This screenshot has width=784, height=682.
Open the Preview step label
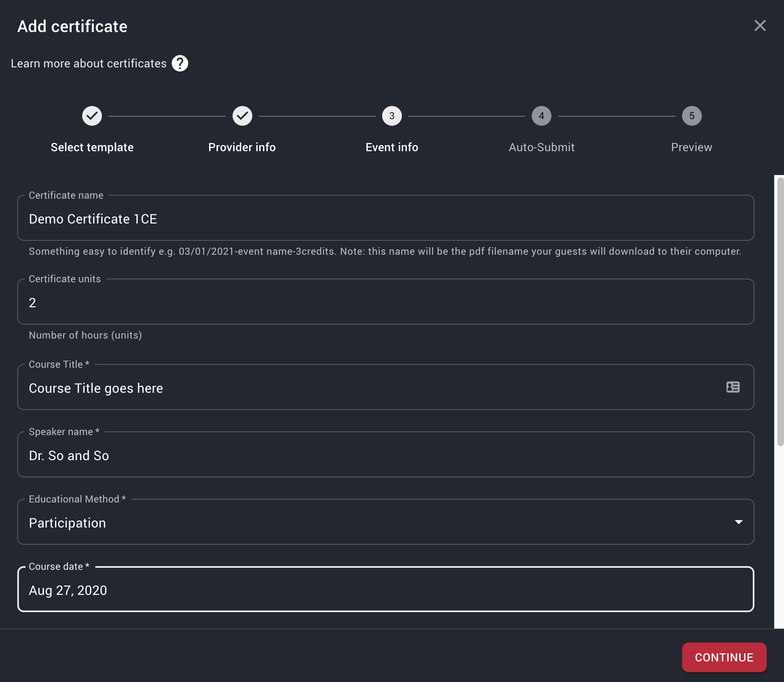tap(692, 147)
